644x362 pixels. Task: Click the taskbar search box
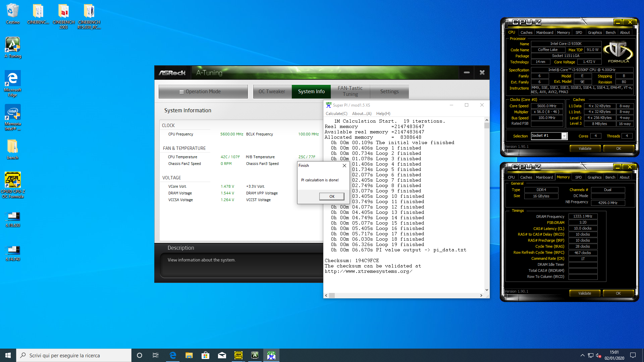(x=74, y=355)
